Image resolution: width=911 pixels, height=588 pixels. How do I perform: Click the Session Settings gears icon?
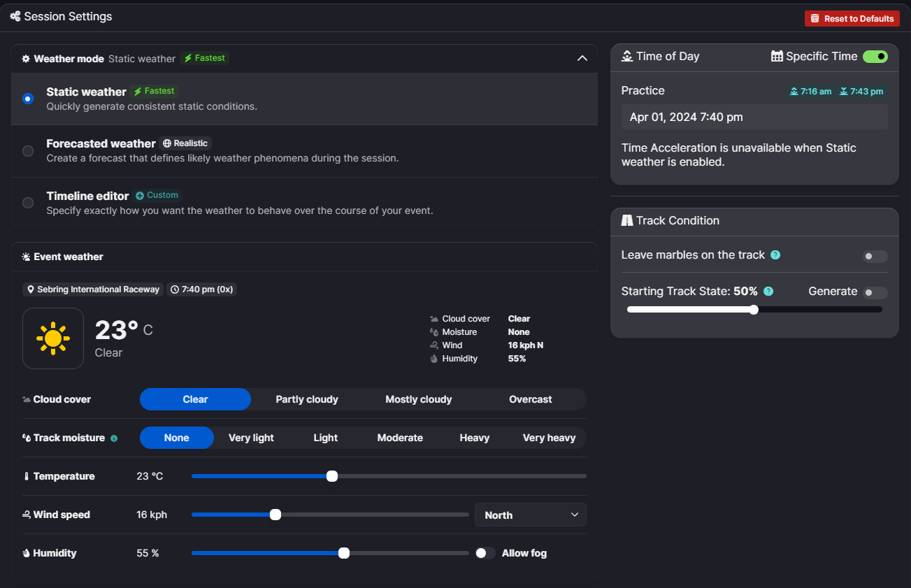click(15, 16)
